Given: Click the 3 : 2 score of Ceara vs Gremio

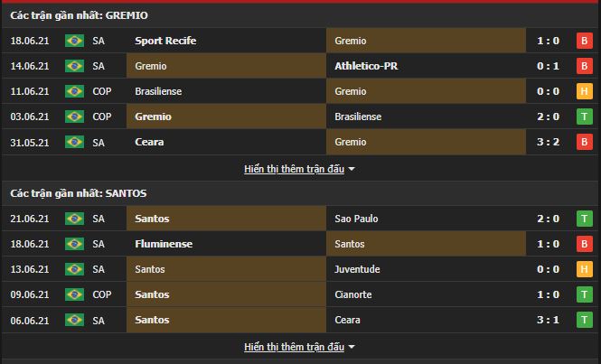Looking at the screenshot, I should point(549,142).
